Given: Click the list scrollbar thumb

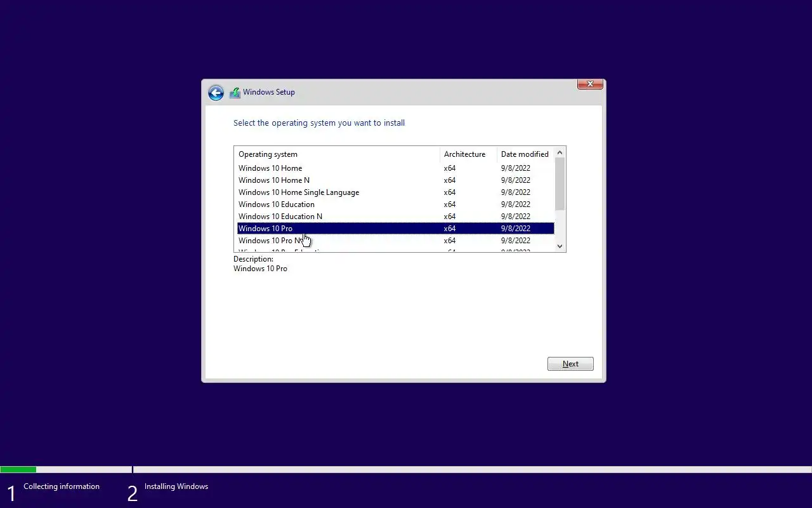Looking at the screenshot, I should point(560,184).
